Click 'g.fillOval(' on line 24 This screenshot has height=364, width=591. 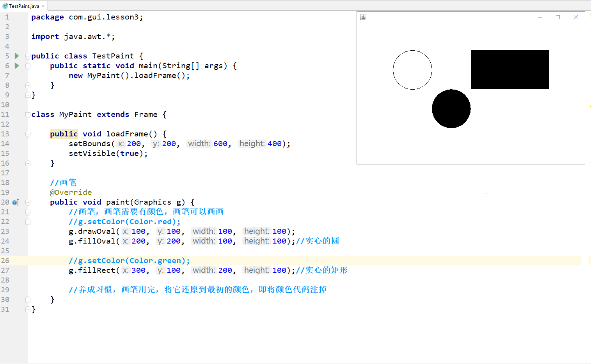pos(94,241)
